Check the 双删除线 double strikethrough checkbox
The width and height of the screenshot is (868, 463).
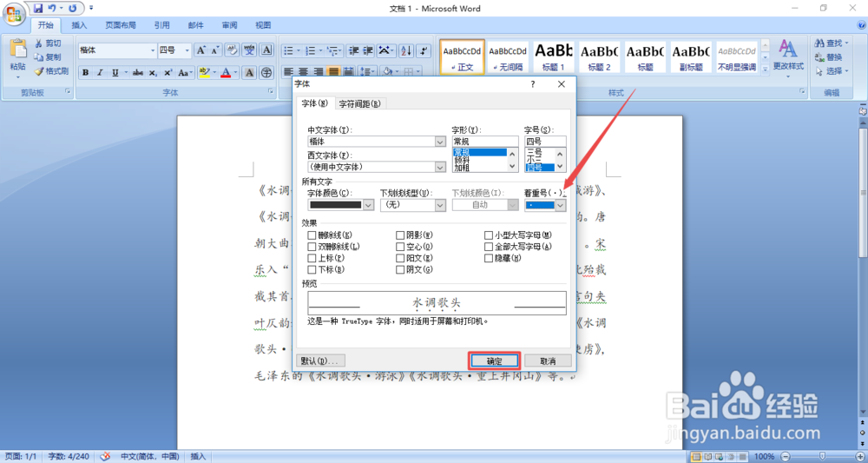coord(312,247)
